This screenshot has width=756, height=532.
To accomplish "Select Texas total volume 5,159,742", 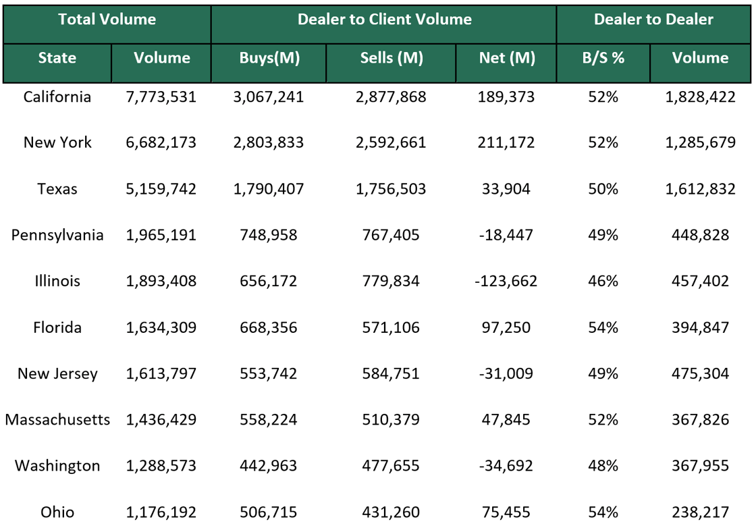I will coord(161,189).
